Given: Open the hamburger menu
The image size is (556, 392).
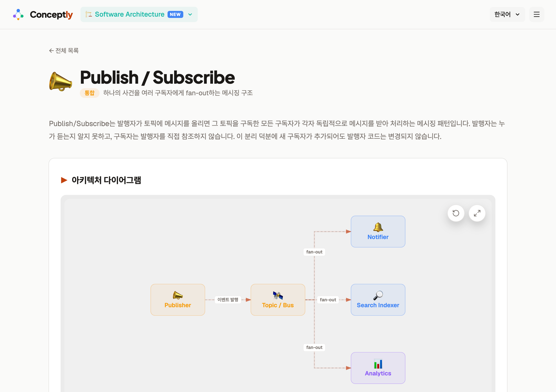Looking at the screenshot, I should [536, 14].
